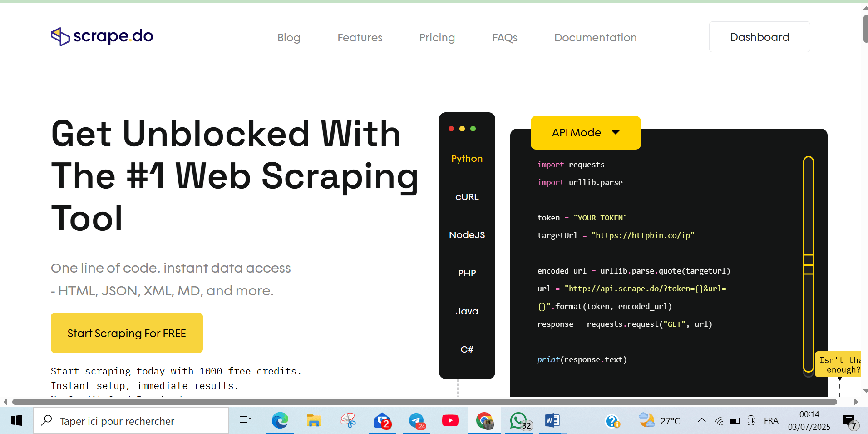Click the horizontal scrollbar's left arrow
The height and width of the screenshot is (434, 868).
[x=5, y=402]
